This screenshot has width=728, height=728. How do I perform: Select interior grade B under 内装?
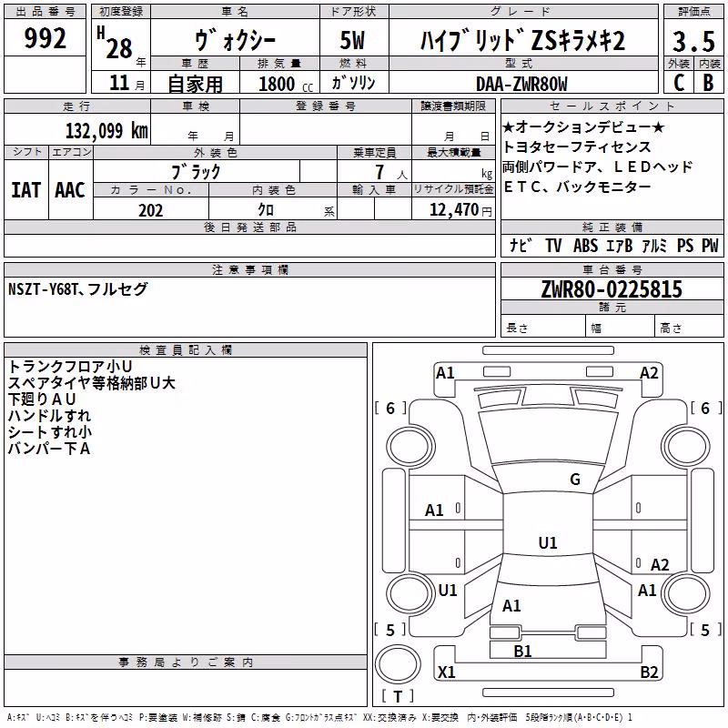708,83
